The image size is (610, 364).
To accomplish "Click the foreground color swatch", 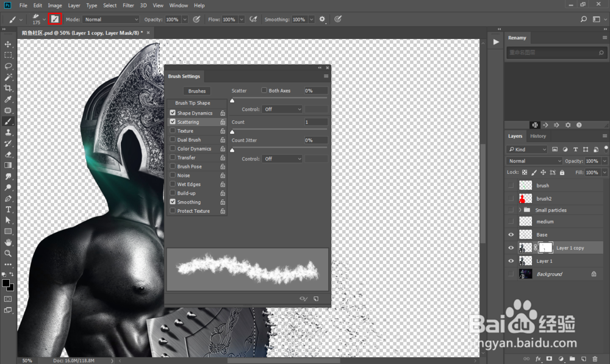I will point(6,284).
